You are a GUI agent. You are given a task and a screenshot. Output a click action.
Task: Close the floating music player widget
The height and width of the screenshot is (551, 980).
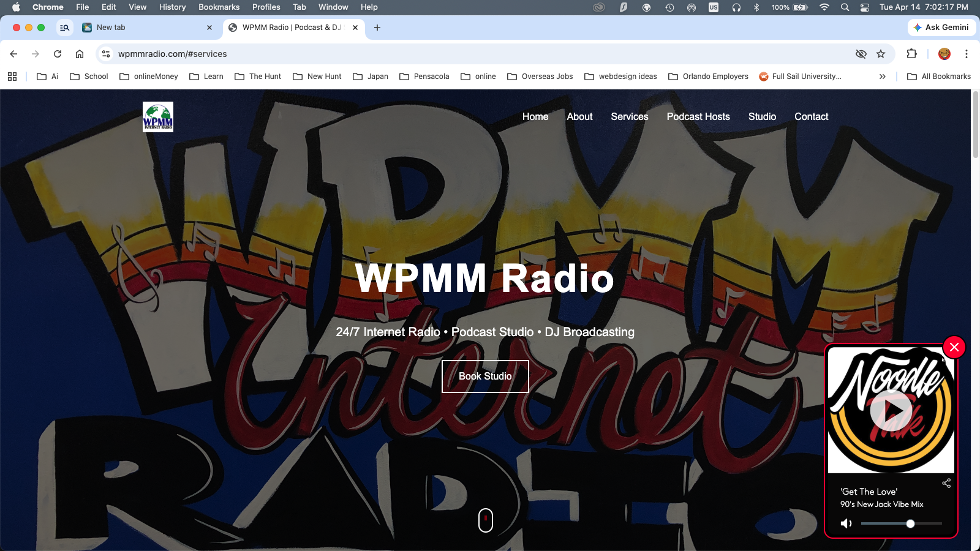[954, 347]
